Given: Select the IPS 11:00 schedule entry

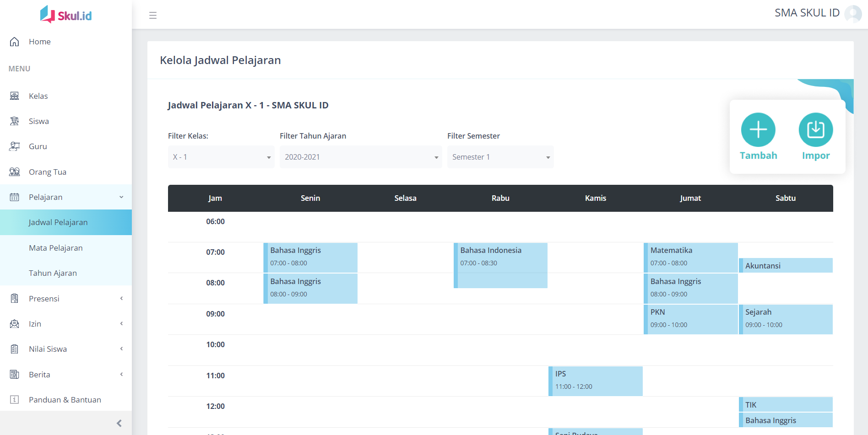Looking at the screenshot, I should pyautogui.click(x=596, y=381).
